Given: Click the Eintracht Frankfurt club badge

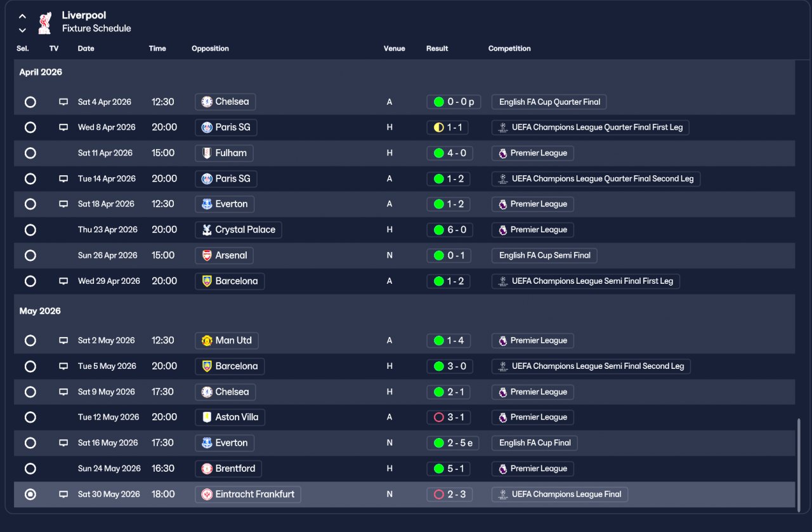Looking at the screenshot, I should point(207,494).
